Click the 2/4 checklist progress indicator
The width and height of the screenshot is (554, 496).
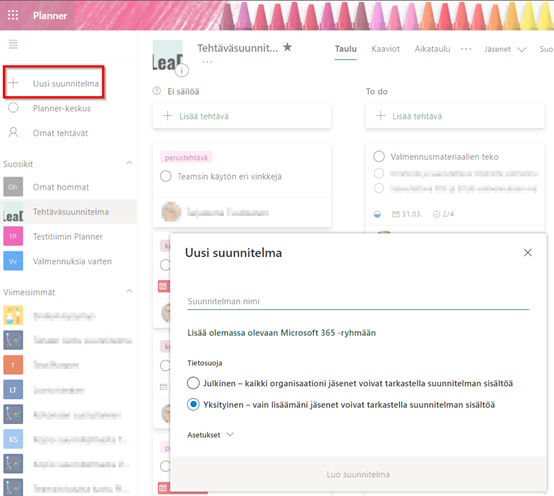tap(443, 214)
